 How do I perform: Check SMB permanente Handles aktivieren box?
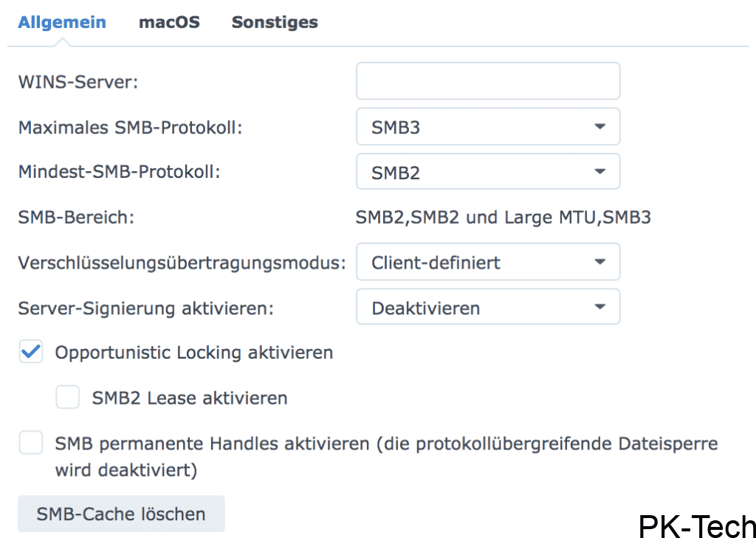pyautogui.click(x=31, y=444)
